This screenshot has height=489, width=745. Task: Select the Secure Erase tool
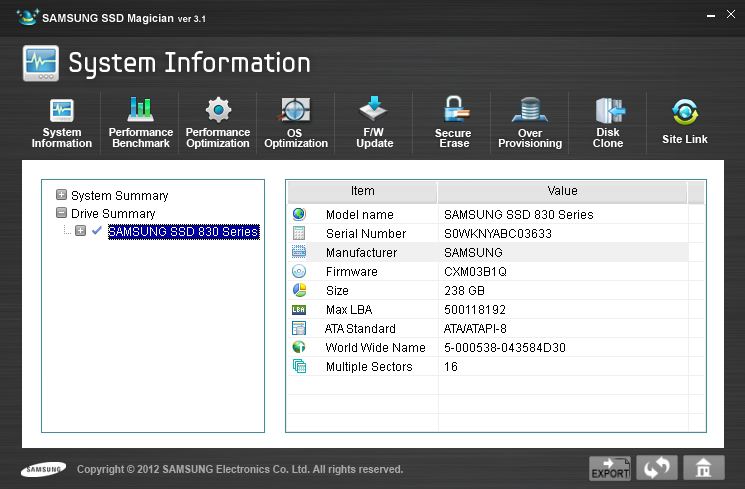click(453, 122)
